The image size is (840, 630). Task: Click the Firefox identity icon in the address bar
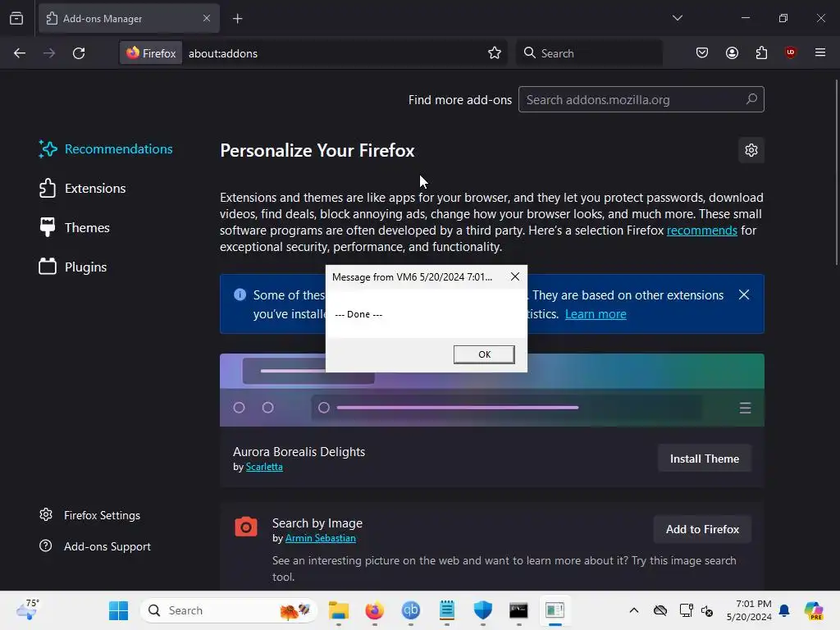tap(151, 53)
